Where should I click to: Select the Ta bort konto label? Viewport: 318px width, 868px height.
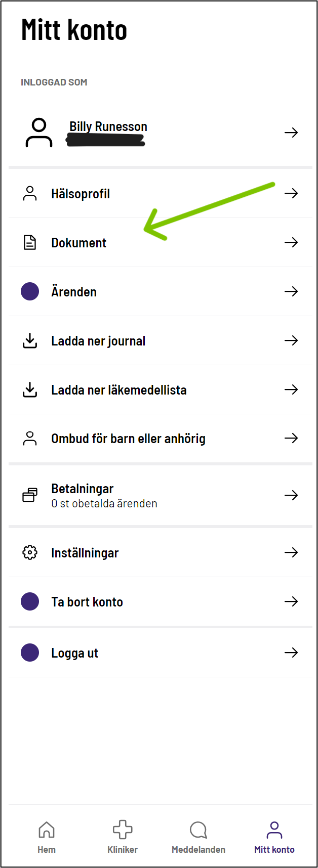click(87, 602)
